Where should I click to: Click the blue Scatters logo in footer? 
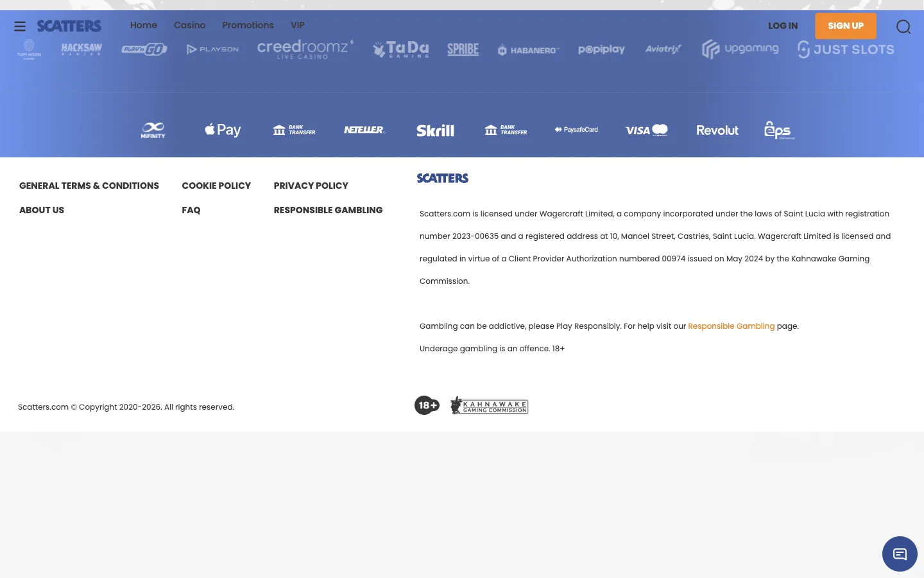tap(443, 178)
